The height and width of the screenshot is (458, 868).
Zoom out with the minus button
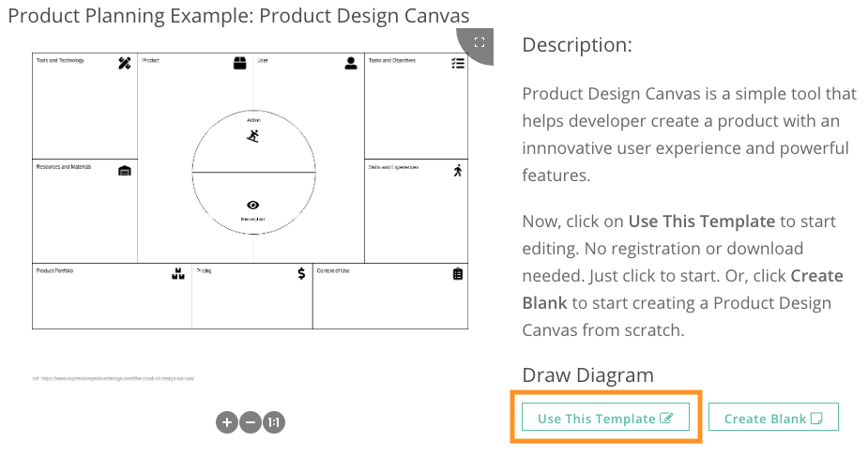point(251,422)
